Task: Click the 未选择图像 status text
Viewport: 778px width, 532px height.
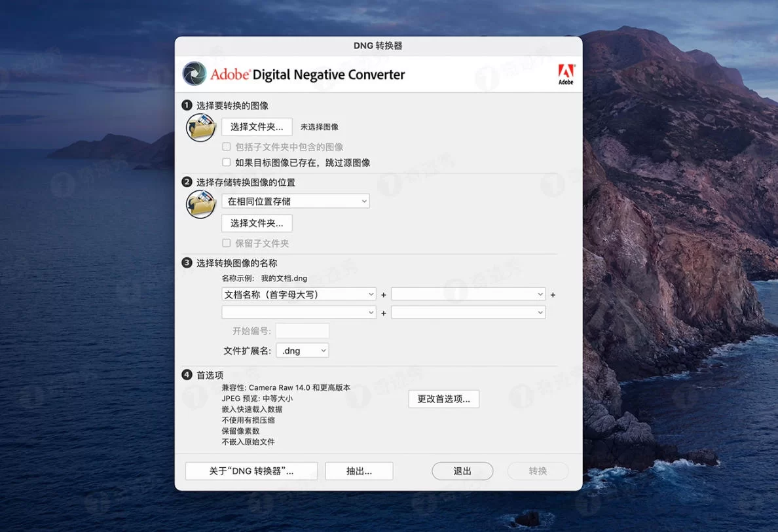Action: [320, 127]
